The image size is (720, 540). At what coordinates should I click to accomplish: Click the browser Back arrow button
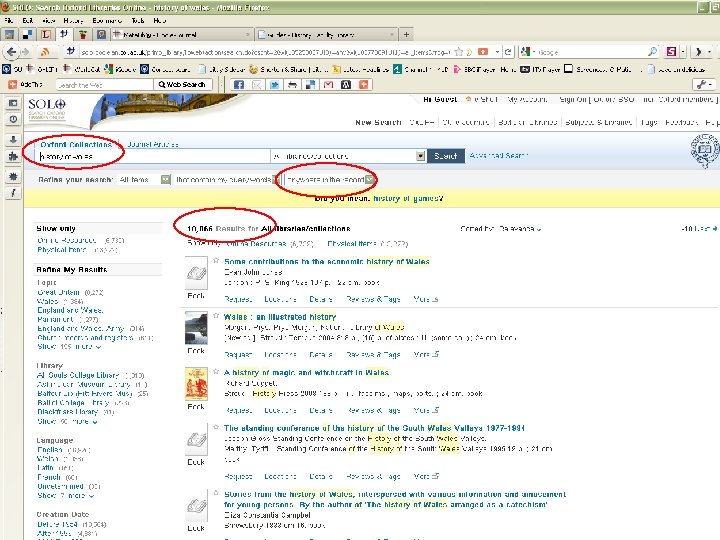[x=12, y=52]
